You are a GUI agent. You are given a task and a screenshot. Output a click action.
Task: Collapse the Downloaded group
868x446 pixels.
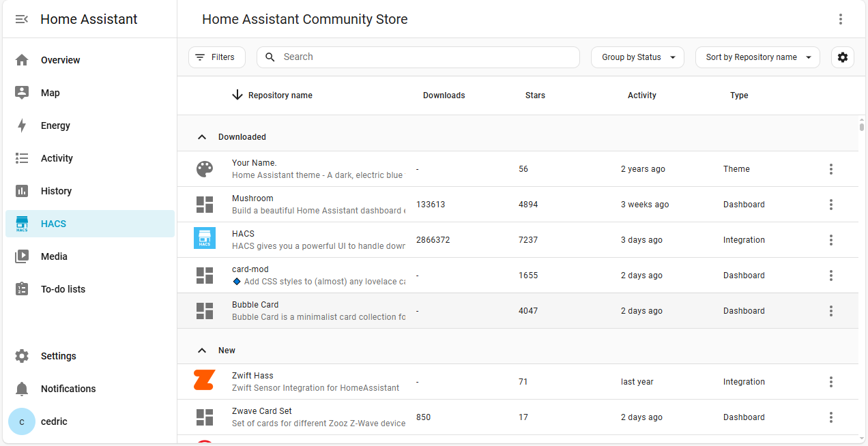coord(202,137)
